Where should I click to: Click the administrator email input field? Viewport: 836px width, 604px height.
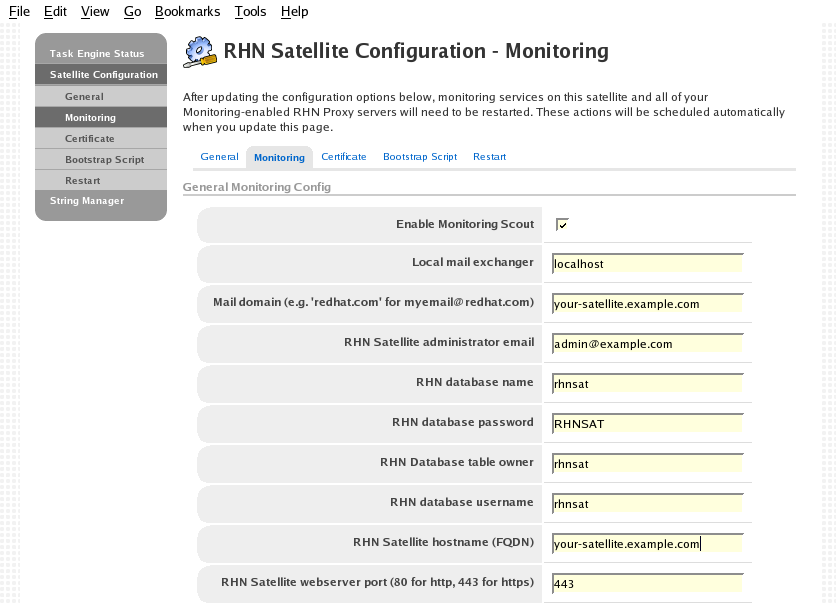coord(646,344)
